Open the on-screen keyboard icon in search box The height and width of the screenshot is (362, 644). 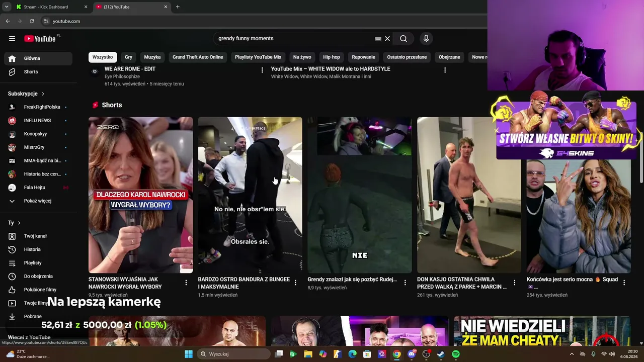378,39
